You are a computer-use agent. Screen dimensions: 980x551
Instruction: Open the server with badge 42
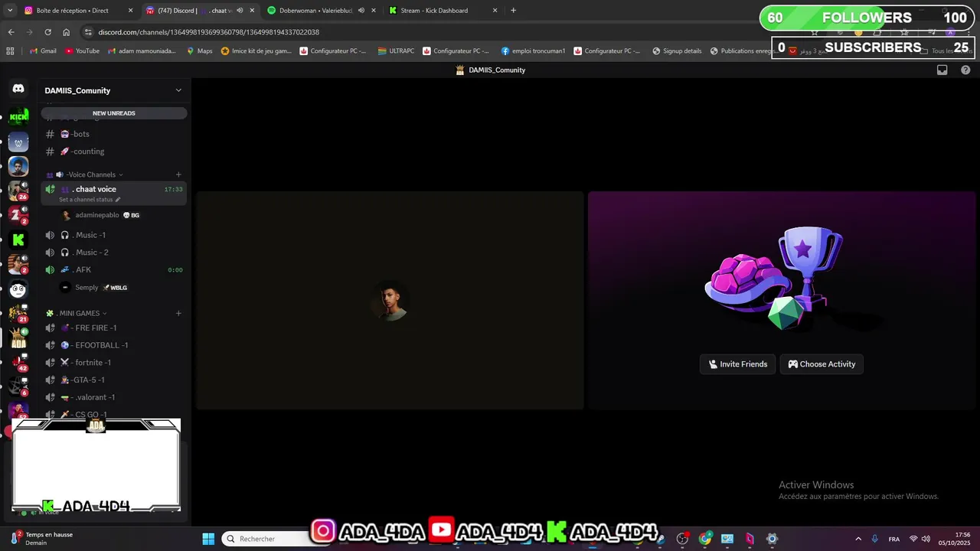[x=18, y=363]
